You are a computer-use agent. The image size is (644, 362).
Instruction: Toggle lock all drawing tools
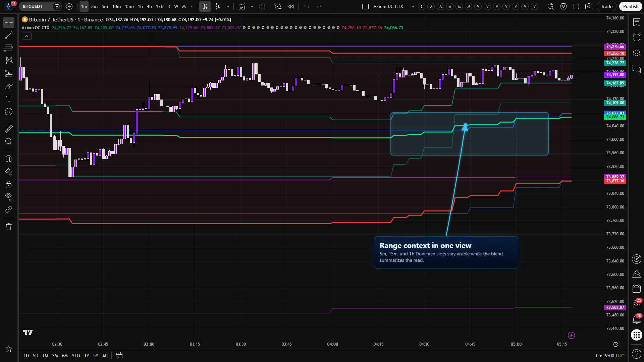9,184
